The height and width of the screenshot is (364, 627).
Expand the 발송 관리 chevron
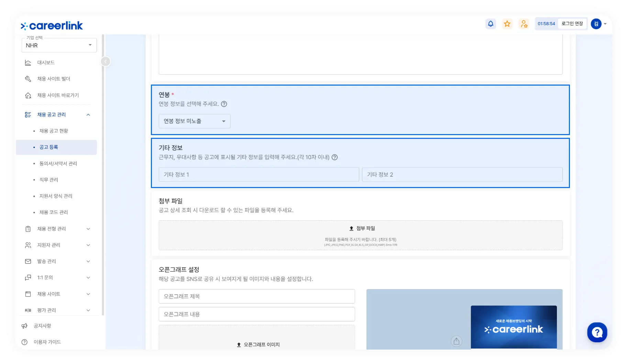[88, 262]
